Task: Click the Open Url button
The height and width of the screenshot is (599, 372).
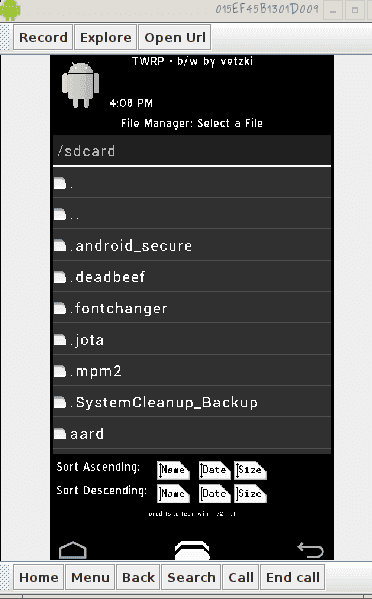Action: coord(175,37)
